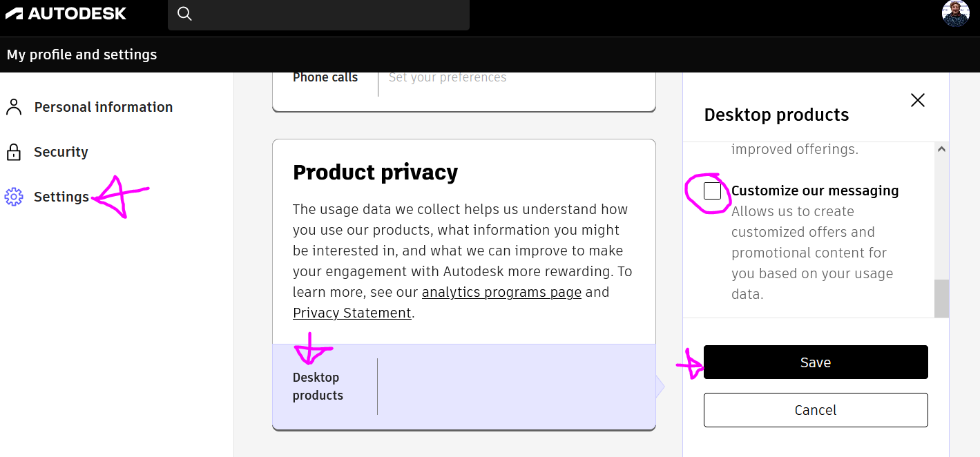Open Security from the sidebar
Screen dimensions: 980x457
click(x=61, y=151)
